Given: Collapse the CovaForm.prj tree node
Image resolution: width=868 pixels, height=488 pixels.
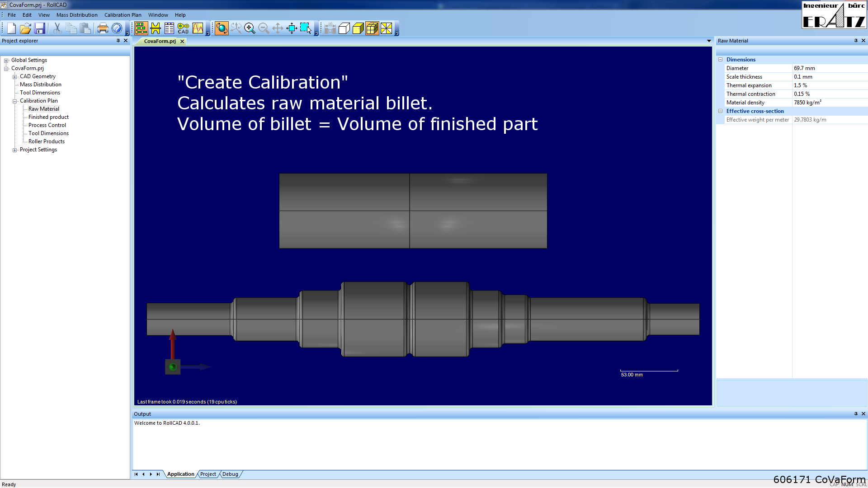Looking at the screenshot, I should (x=6, y=69).
